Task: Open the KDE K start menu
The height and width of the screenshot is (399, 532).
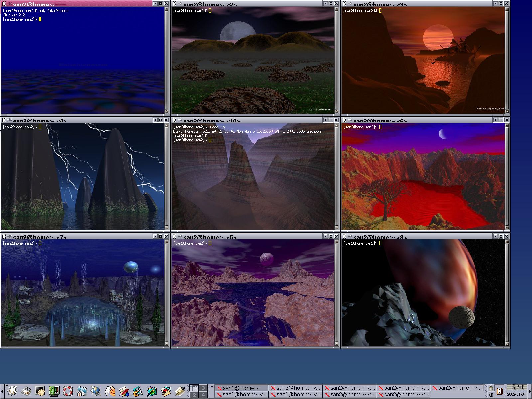Action: click(x=12, y=391)
